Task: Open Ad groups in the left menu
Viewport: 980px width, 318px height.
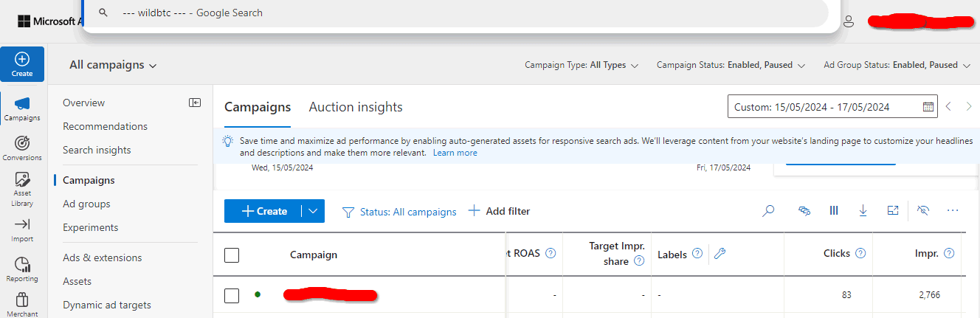Action: (x=86, y=204)
